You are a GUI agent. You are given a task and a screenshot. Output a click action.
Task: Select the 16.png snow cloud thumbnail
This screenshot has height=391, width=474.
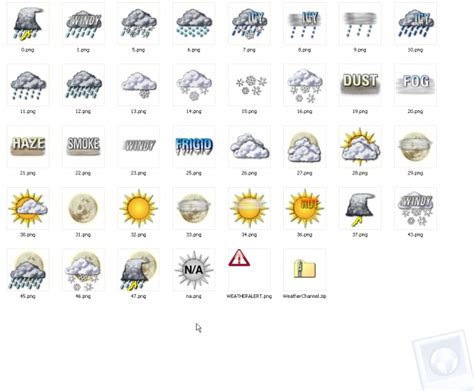tap(305, 85)
